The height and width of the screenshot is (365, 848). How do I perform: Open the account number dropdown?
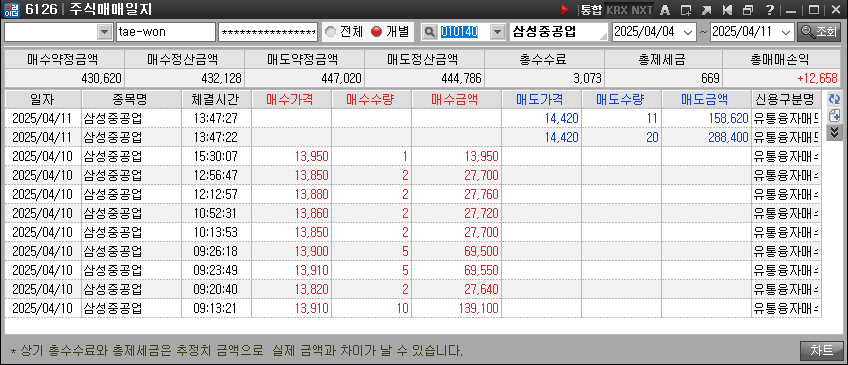104,32
